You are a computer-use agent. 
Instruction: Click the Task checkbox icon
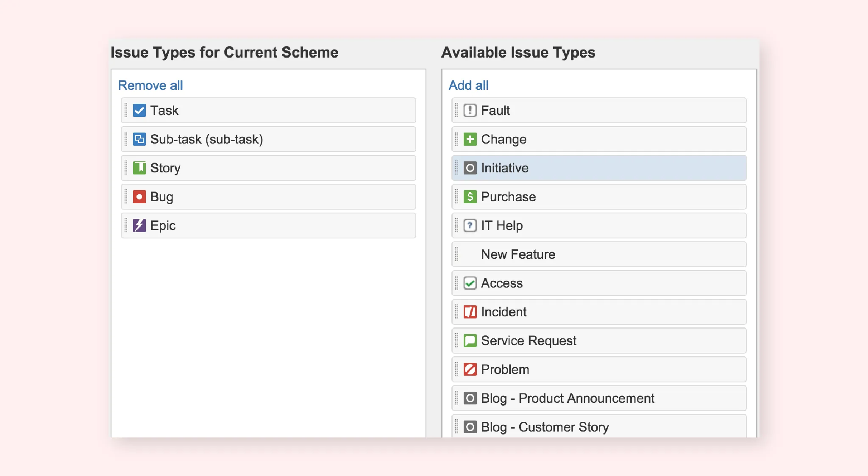[x=139, y=110]
